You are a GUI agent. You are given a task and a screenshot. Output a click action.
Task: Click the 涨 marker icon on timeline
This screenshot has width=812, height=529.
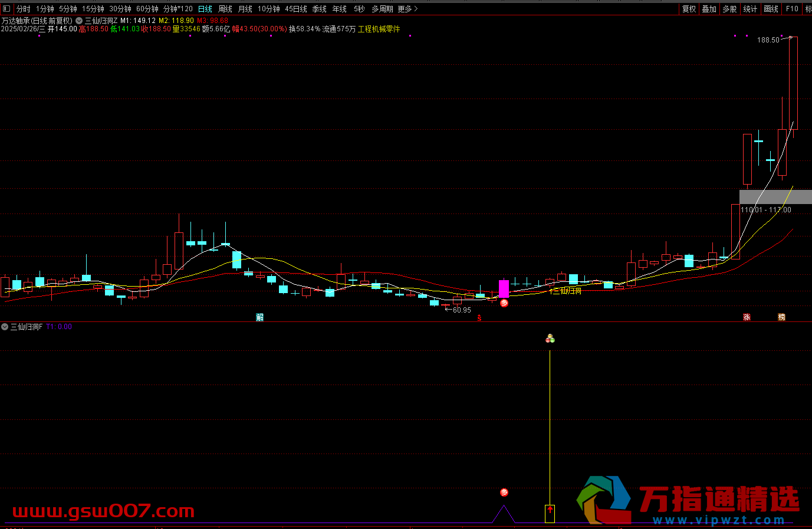pyautogui.click(x=747, y=317)
